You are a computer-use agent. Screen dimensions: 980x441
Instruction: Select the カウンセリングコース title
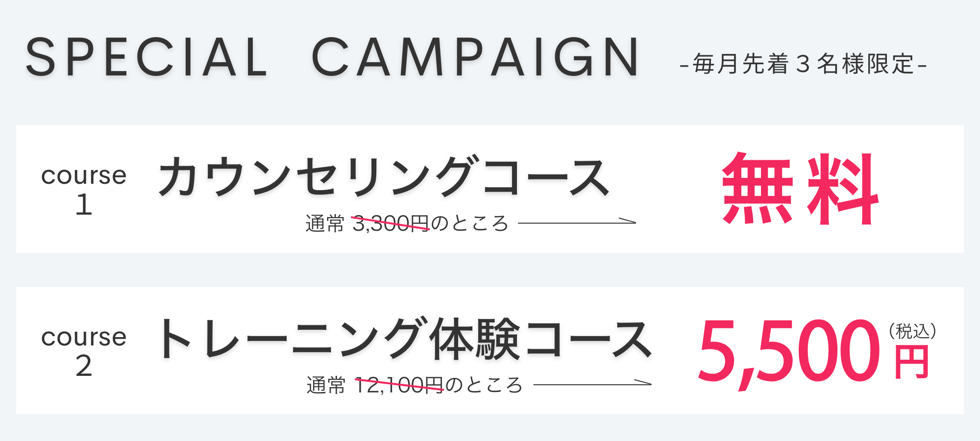click(384, 176)
